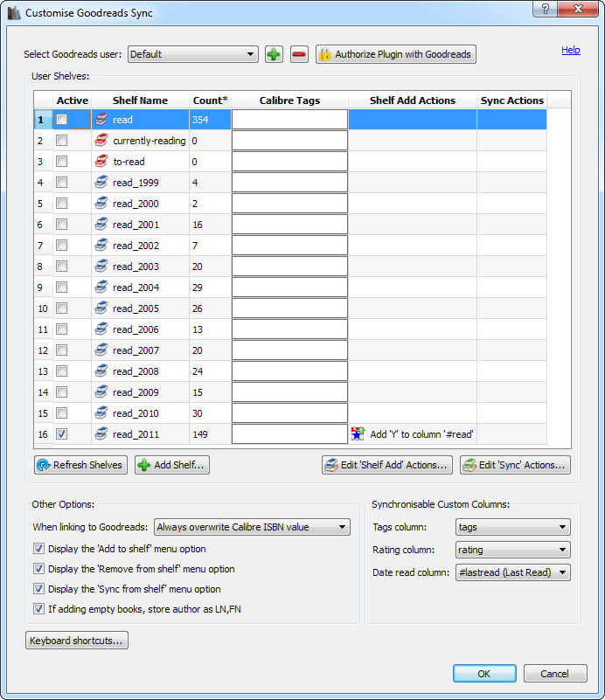Click the read_2005 shelf icon
This screenshot has height=700, width=605.
(101, 308)
